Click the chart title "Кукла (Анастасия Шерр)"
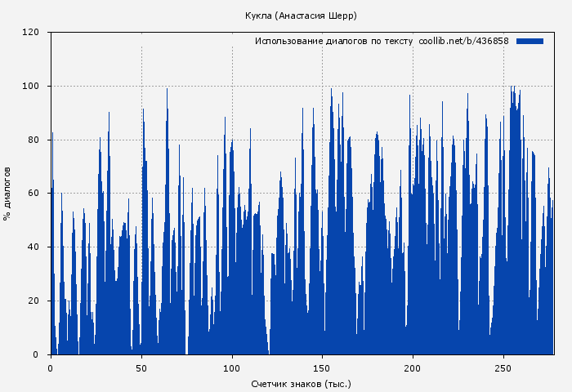 pos(301,16)
